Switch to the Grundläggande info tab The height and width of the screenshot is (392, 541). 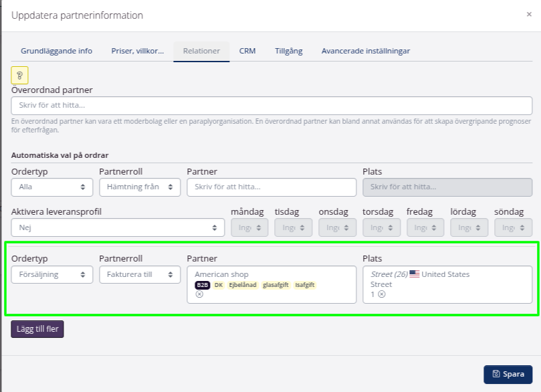(57, 51)
